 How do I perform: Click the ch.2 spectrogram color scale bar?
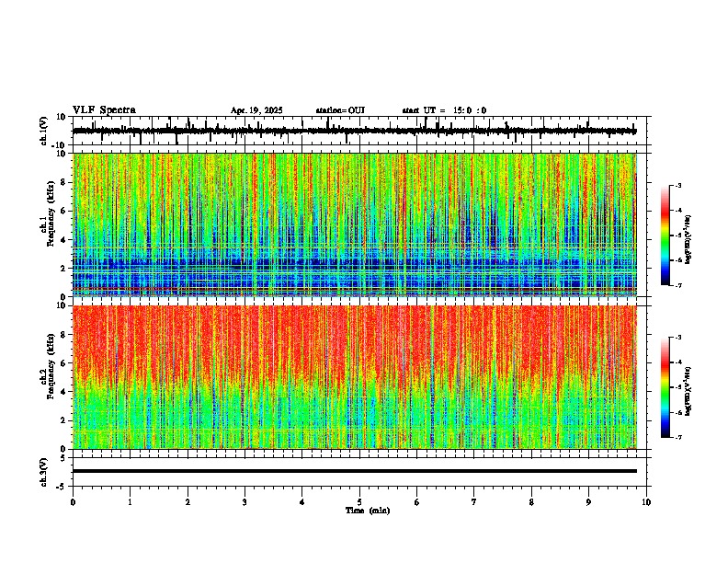665,387
